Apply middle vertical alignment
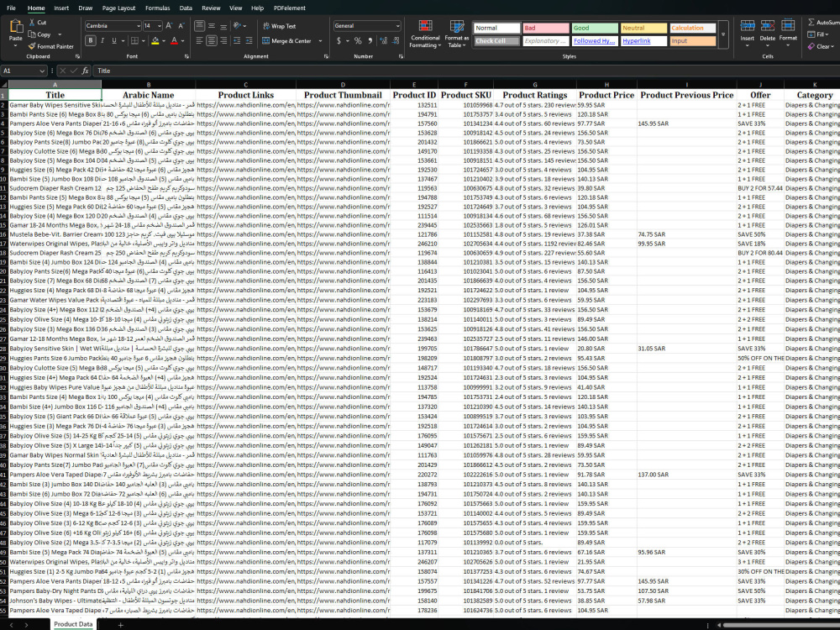840x630 pixels. point(212,26)
